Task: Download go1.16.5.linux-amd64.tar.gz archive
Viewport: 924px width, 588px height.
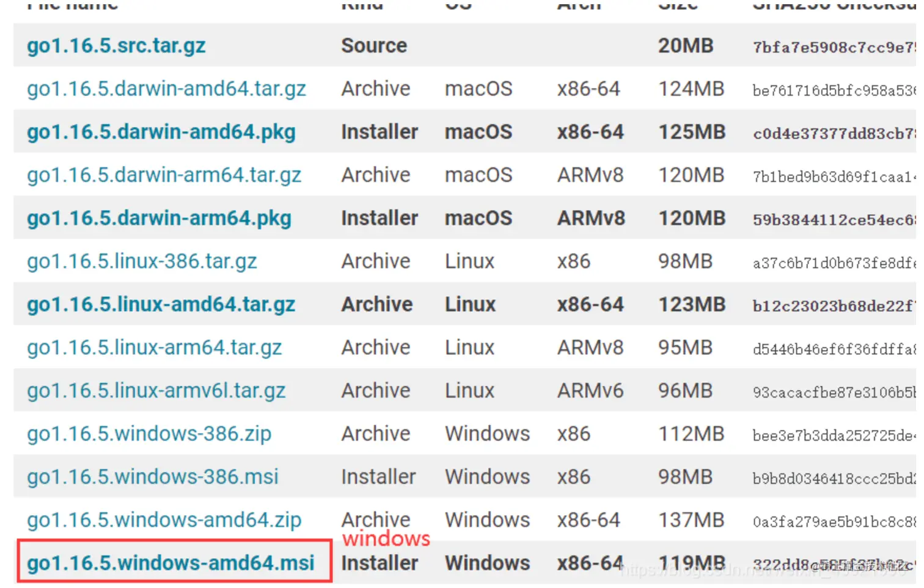Action: click(x=161, y=305)
